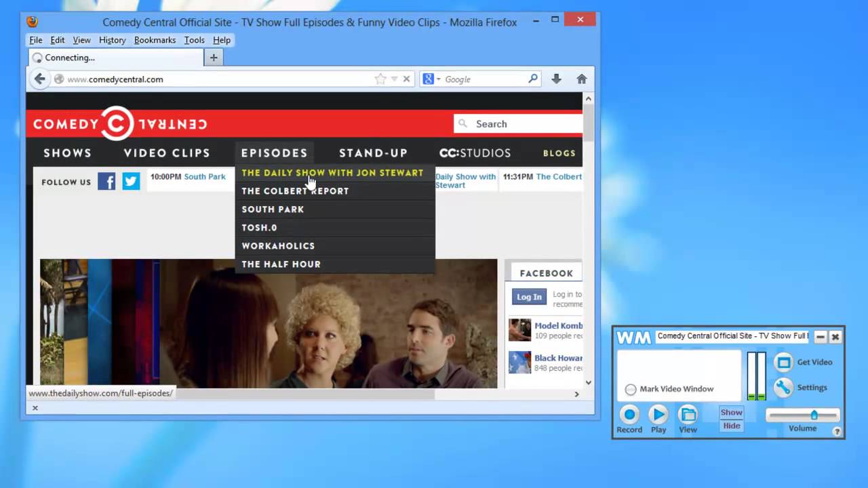Open Model Kombat Facebook link
The width and height of the screenshot is (868, 488).
coord(558,326)
